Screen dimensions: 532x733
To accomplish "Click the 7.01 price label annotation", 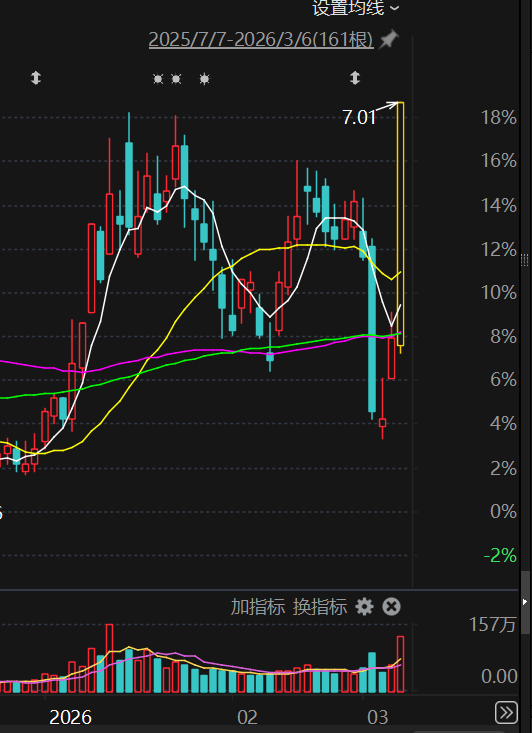I will click(359, 117).
